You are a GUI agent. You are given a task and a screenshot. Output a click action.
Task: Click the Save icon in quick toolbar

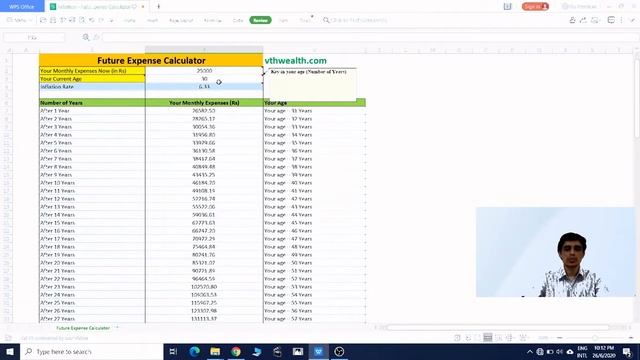coord(53,20)
